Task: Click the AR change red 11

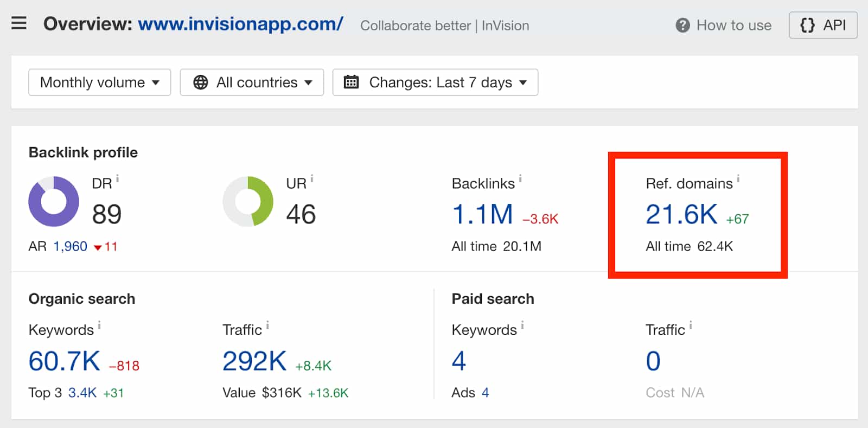Action: tap(106, 247)
